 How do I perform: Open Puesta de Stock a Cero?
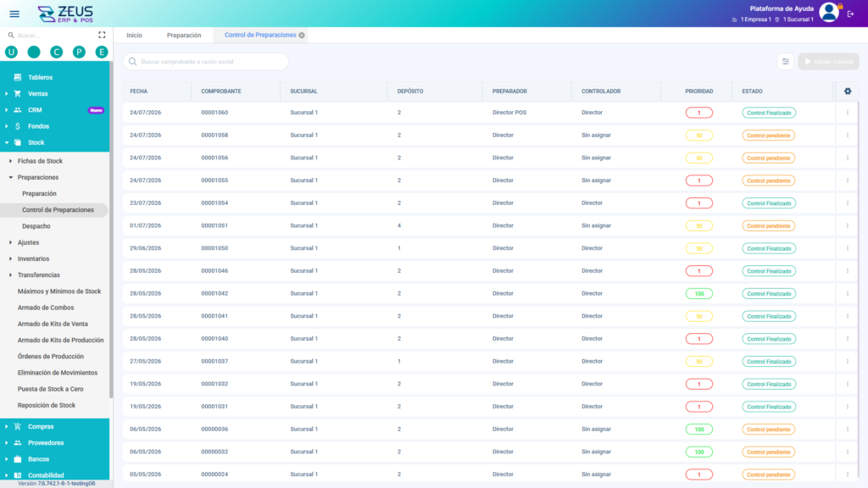pyautogui.click(x=50, y=389)
